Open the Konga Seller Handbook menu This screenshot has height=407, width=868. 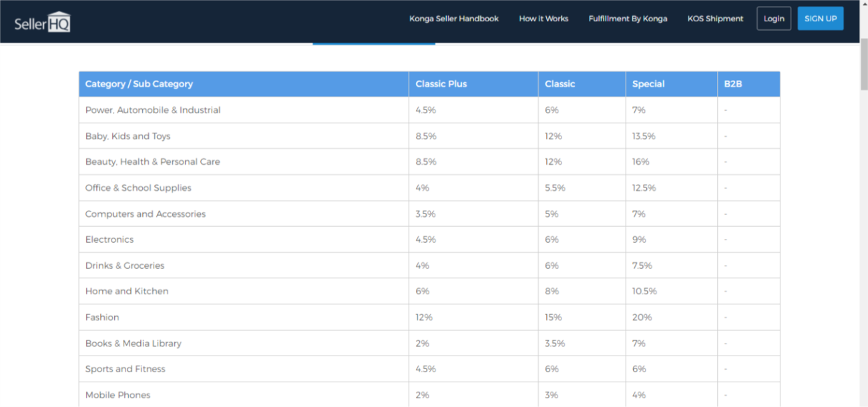pyautogui.click(x=454, y=19)
